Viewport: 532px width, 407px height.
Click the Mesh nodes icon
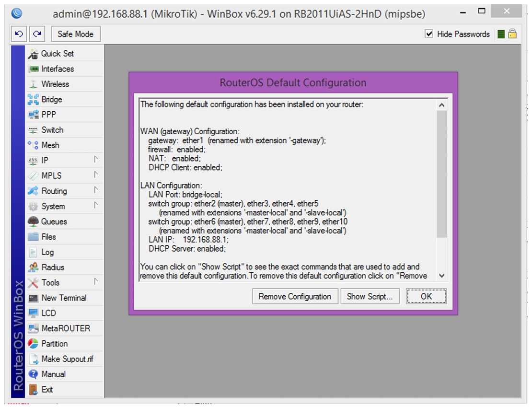[x=33, y=145]
